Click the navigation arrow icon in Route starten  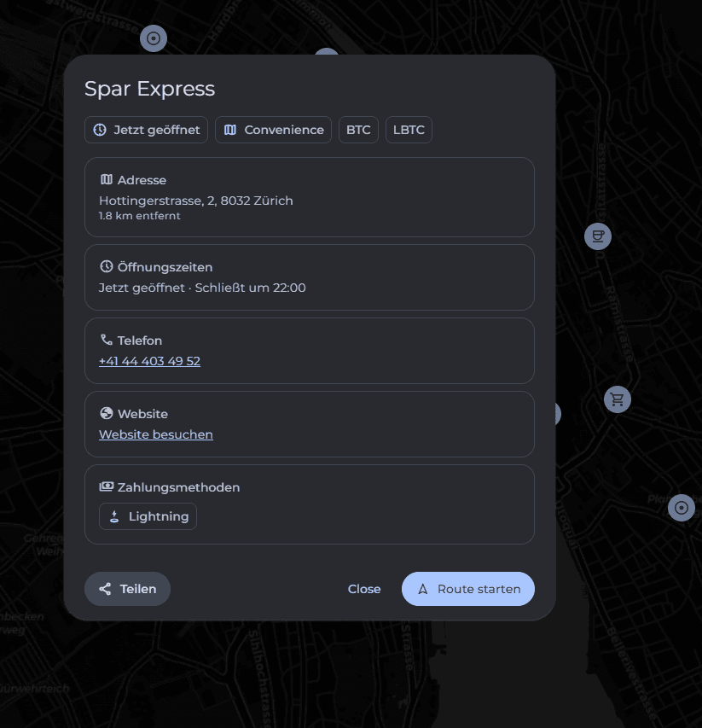pos(422,589)
